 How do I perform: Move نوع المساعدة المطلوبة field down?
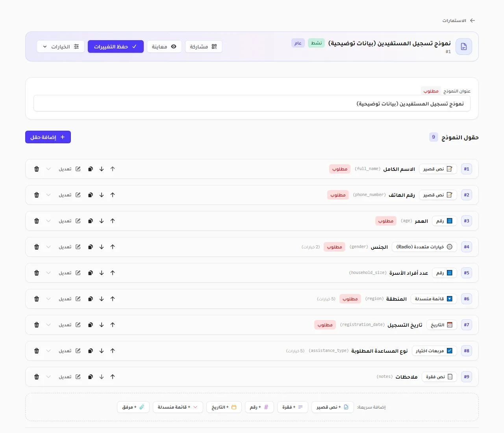coord(102,351)
